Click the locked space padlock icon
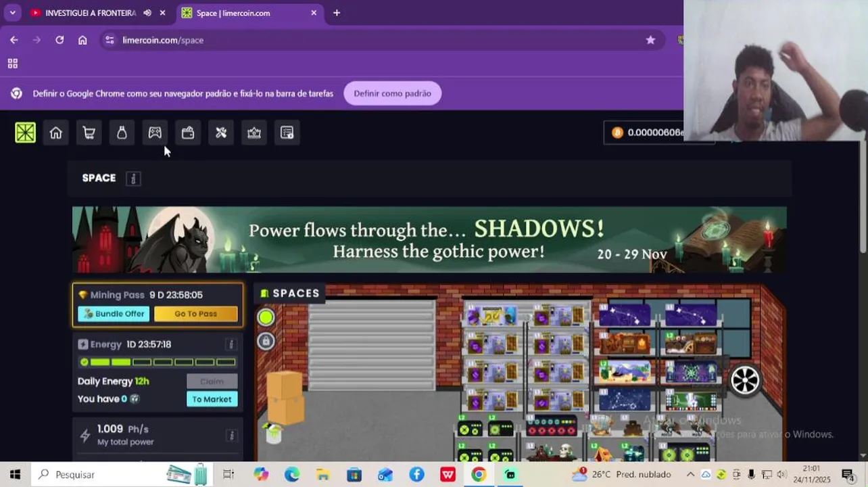 tap(266, 341)
